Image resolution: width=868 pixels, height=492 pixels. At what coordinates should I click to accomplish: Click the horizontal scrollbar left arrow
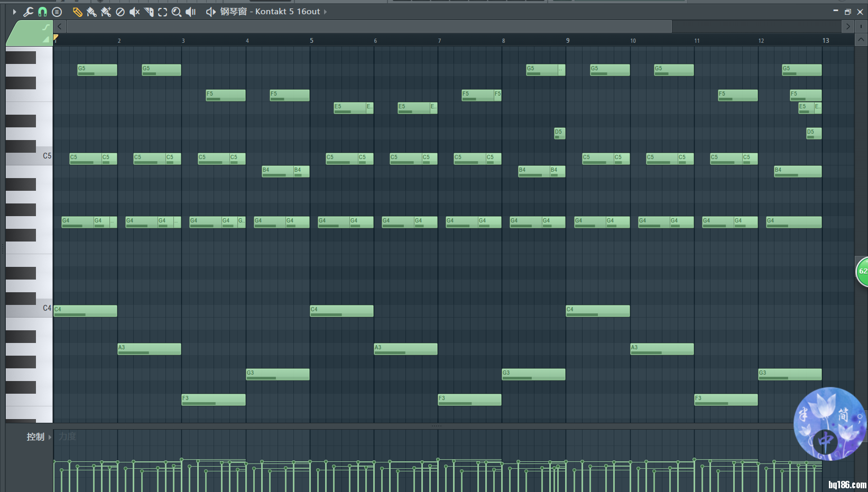[x=60, y=26]
